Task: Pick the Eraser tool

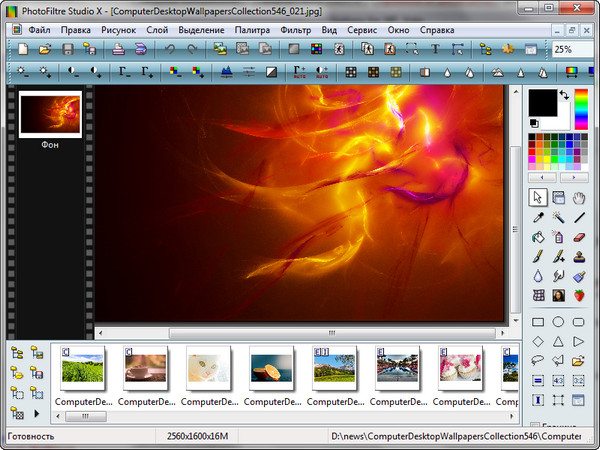Action: coord(580,237)
